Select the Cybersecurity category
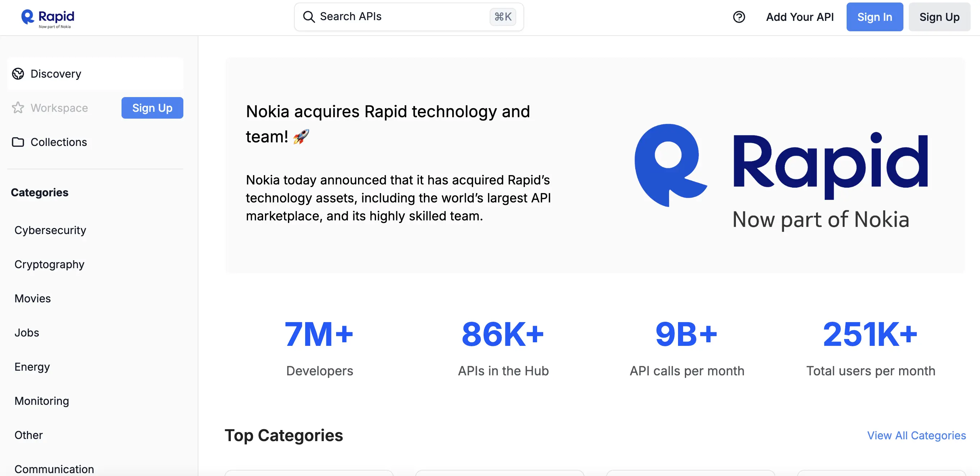The image size is (980, 476). pos(50,230)
